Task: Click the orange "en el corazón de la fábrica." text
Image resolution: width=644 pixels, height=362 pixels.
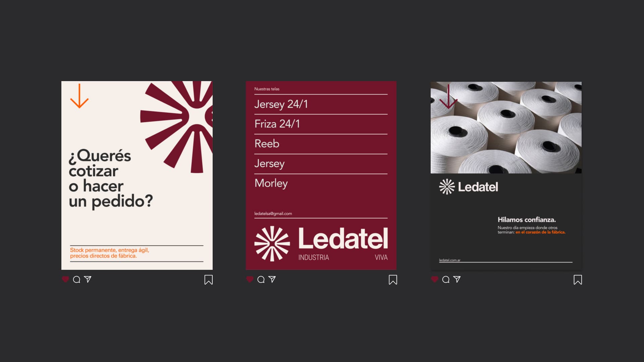Action: [x=540, y=232]
